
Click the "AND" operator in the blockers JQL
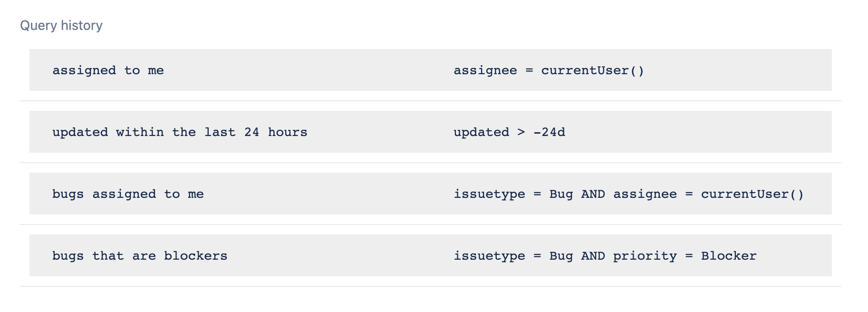tap(593, 256)
